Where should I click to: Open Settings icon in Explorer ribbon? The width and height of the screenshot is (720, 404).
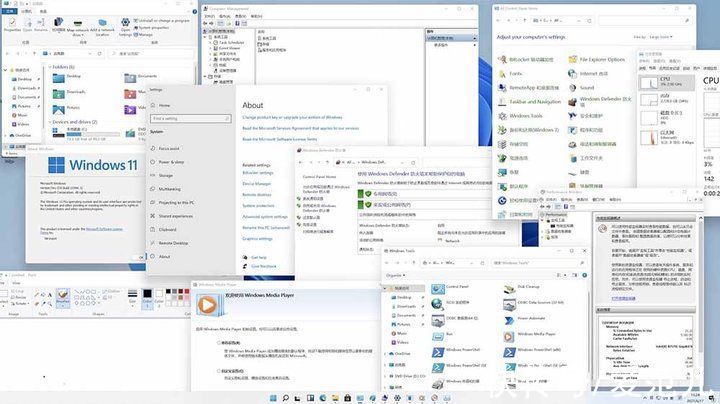pos(125,22)
